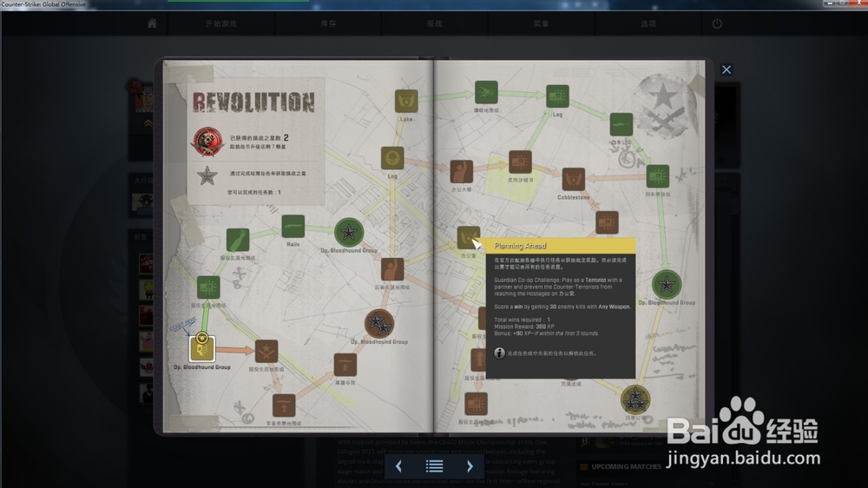Image resolution: width=868 pixels, height=488 pixels.
Task: Open the 库存 inventory menu
Action: pyautogui.click(x=328, y=23)
